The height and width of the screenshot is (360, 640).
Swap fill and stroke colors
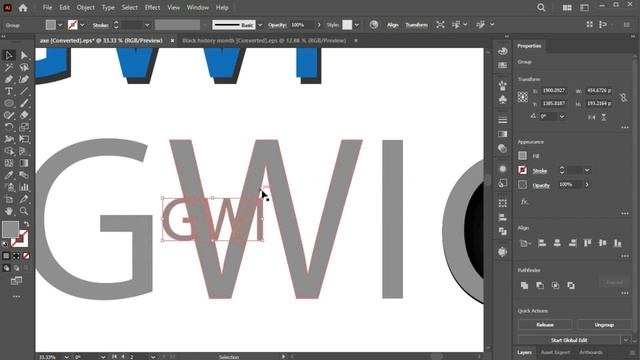pos(27,224)
